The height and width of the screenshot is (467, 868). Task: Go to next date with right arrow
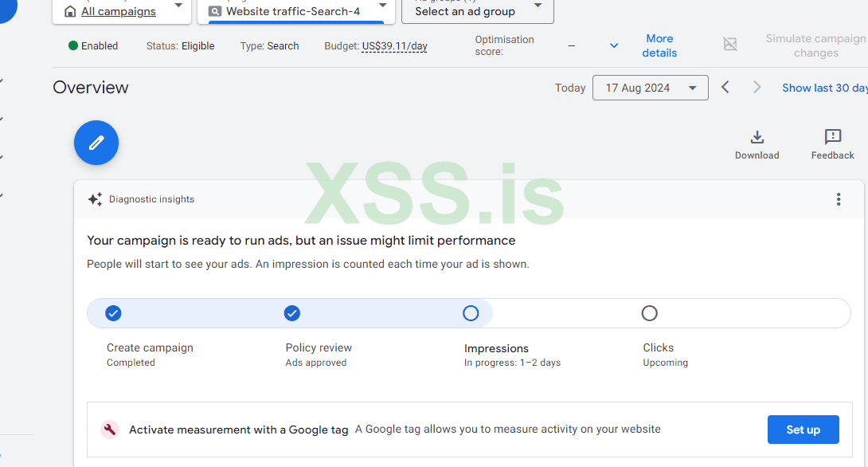pos(757,88)
